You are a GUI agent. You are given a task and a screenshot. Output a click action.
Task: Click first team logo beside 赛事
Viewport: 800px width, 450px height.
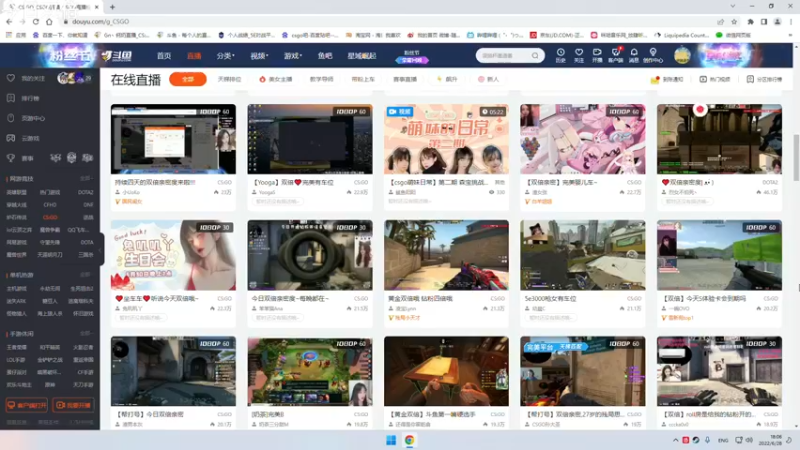(55, 158)
